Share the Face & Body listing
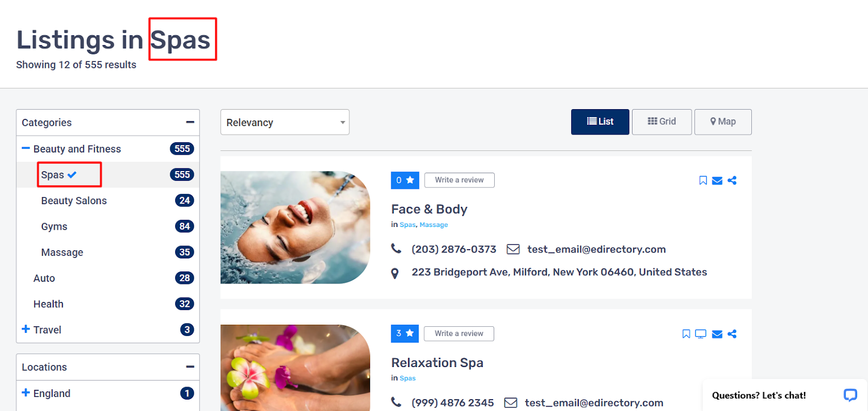The height and width of the screenshot is (411, 868). [x=732, y=180]
